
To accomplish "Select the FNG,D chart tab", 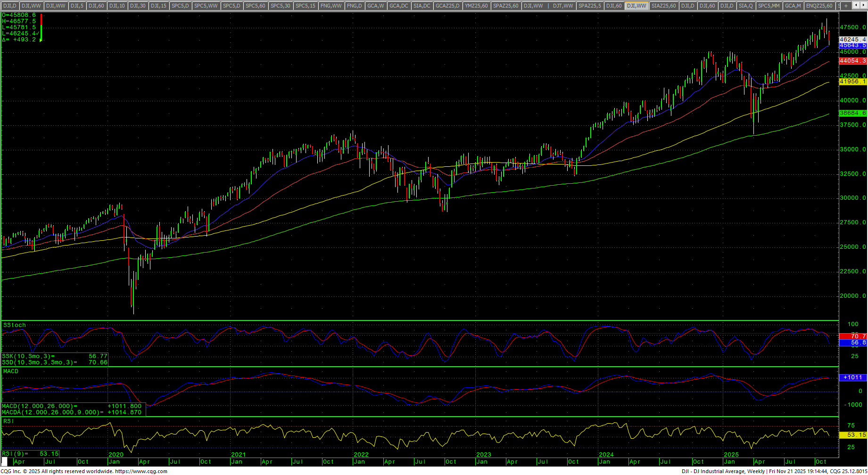I will point(354,6).
